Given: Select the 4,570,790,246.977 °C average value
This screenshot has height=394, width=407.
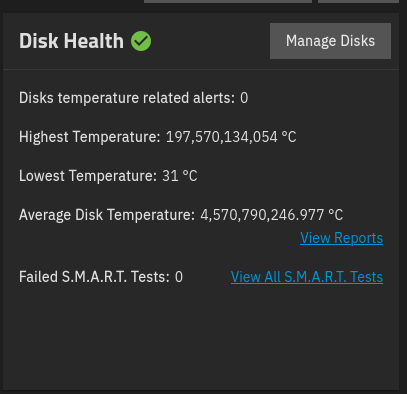Looking at the screenshot, I should click(271, 215).
